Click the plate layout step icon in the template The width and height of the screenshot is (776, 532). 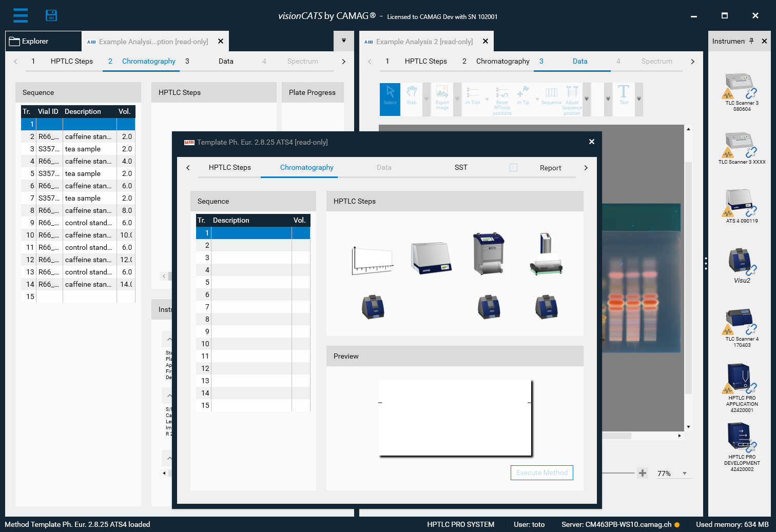(373, 260)
